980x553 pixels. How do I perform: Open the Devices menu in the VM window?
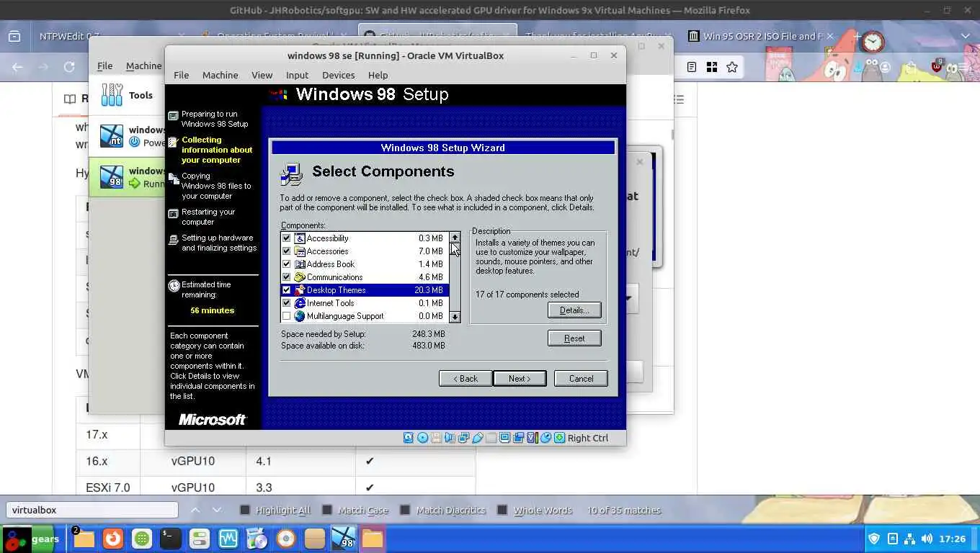coord(338,75)
